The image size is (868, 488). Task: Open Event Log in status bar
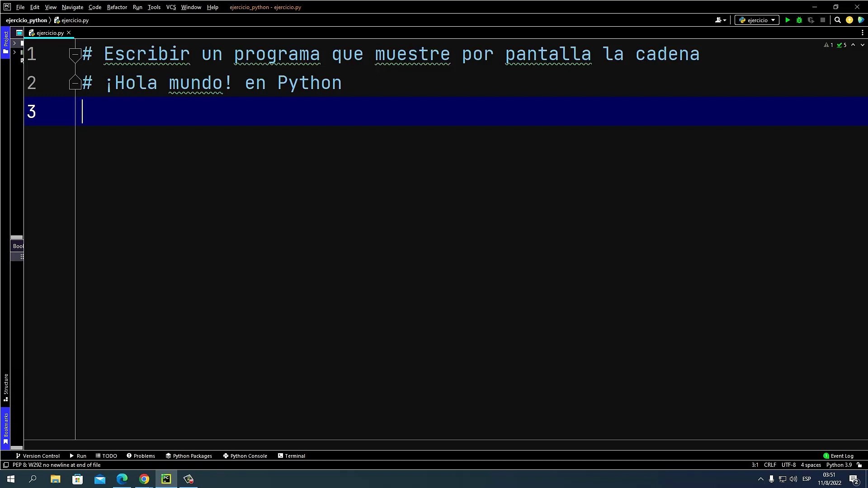pyautogui.click(x=838, y=455)
